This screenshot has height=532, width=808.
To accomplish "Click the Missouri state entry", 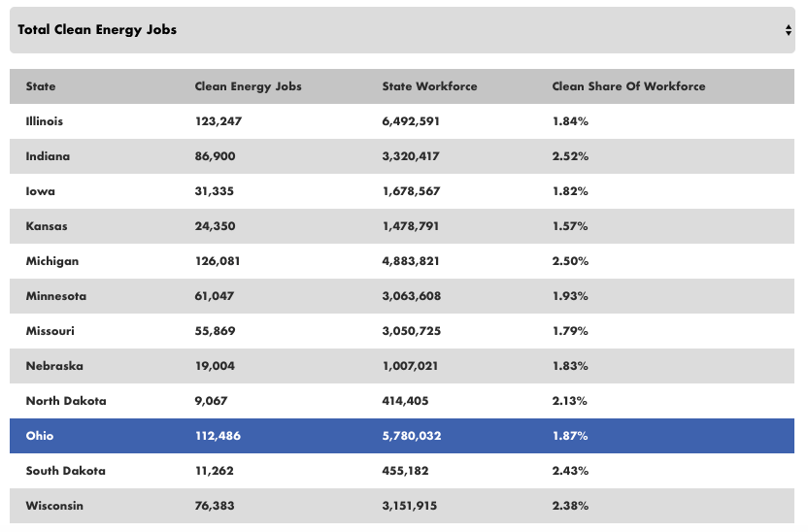I will pyautogui.click(x=50, y=331).
